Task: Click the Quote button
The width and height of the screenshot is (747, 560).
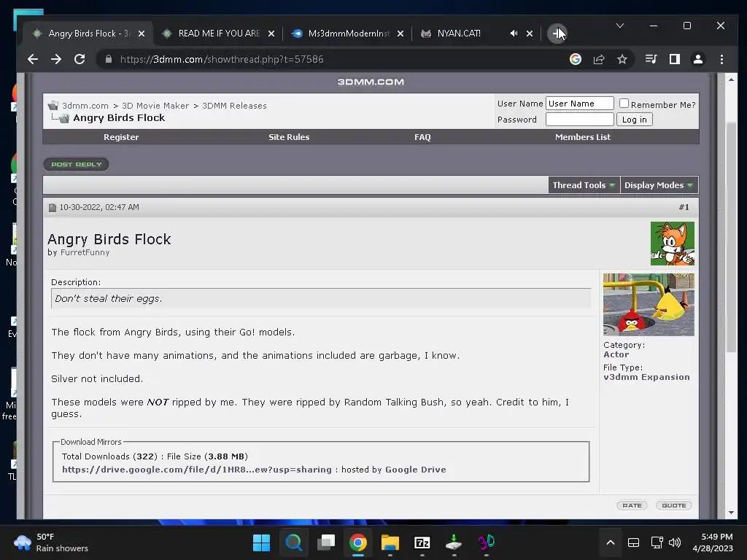Action: [673, 505]
